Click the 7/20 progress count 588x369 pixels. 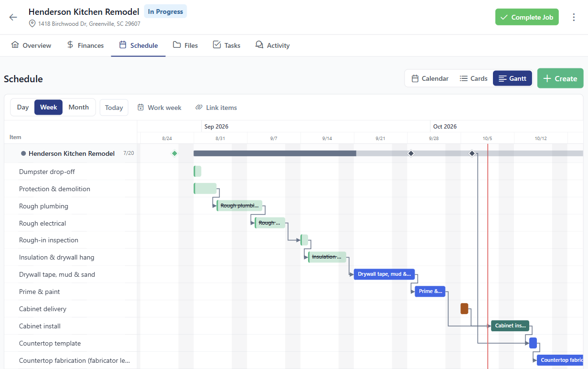[x=128, y=153]
